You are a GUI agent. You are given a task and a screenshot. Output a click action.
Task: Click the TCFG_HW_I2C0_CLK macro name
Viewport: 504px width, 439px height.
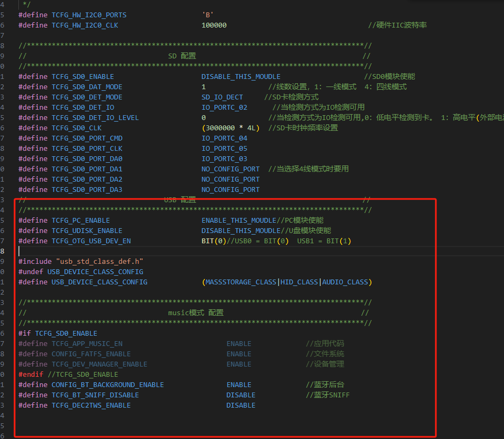(x=85, y=25)
